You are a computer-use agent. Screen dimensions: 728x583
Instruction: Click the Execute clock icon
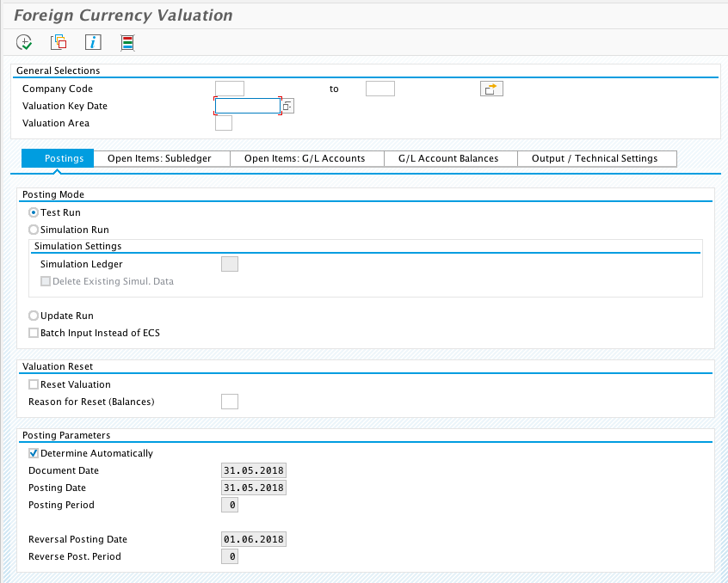pos(24,42)
